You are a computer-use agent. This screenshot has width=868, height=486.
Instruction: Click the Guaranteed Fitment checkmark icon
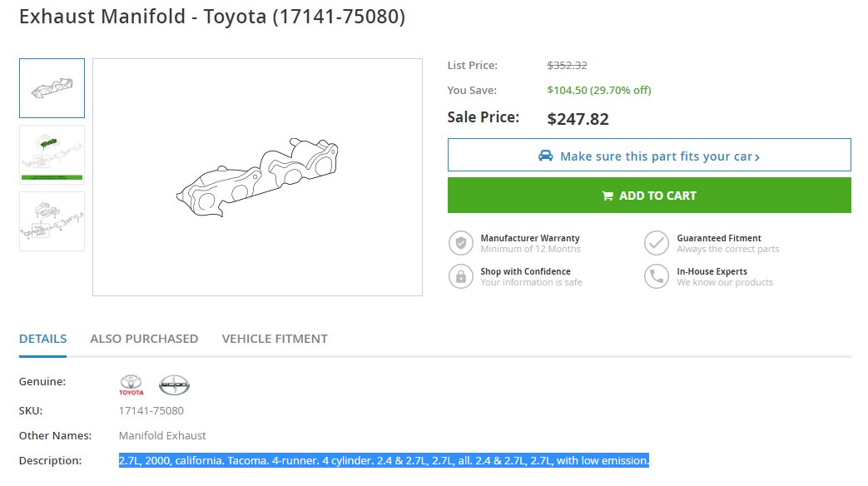657,243
